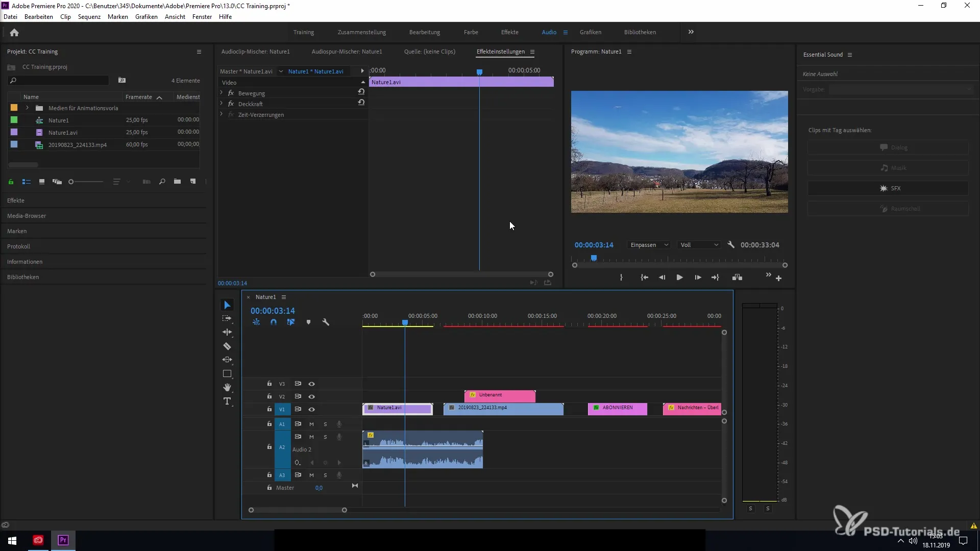980x551 pixels.
Task: Switch to Farbe workspace
Action: point(471,32)
